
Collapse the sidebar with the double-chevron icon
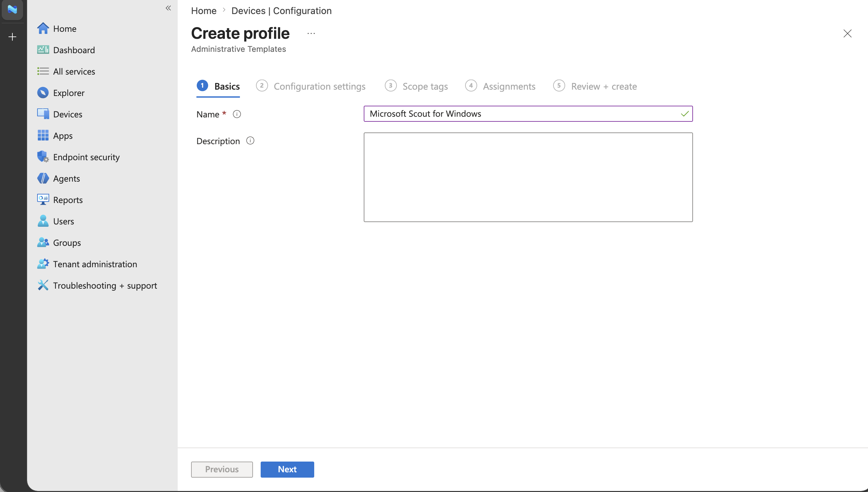168,8
